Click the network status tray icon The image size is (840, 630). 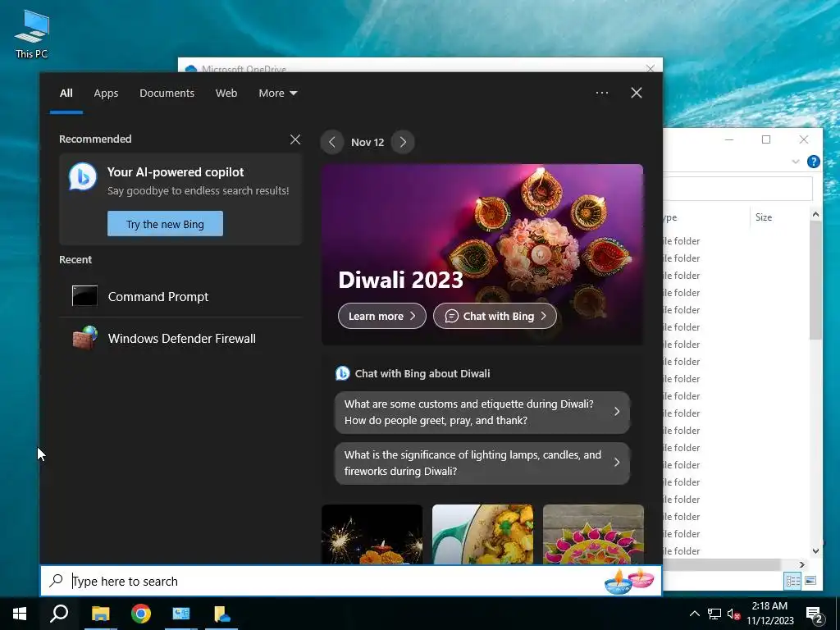(714, 614)
